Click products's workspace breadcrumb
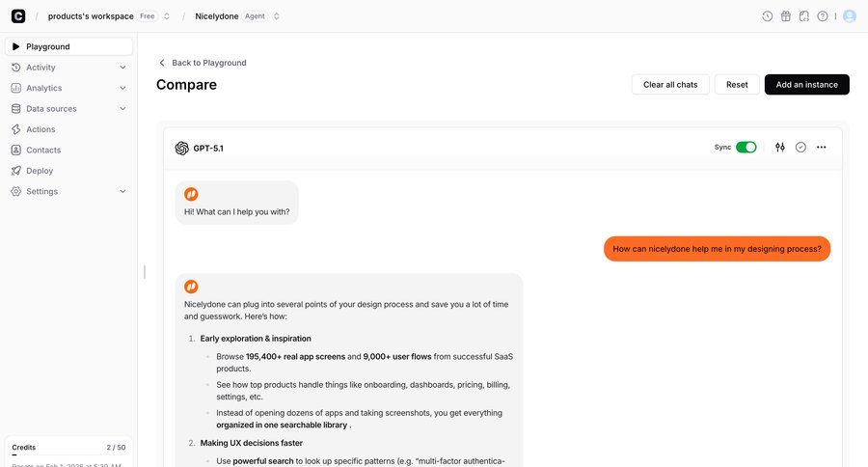 coord(91,16)
